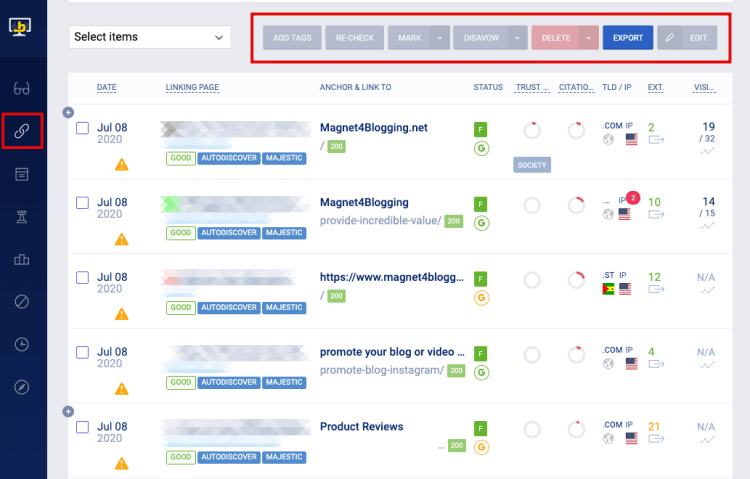The image size is (750, 479).
Task: Click the Mark button
Action: 409,37
